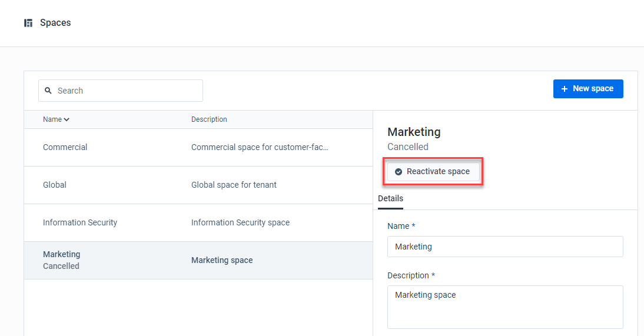Select the Global space row
Image resolution: width=644 pixels, height=336 pixels.
(198, 185)
